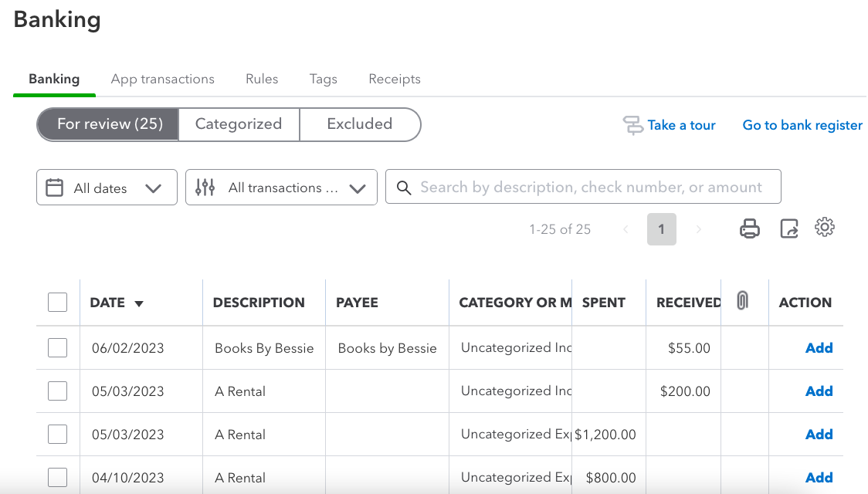Go to bank register link
Image resolution: width=868 pixels, height=494 pixels.
(802, 125)
